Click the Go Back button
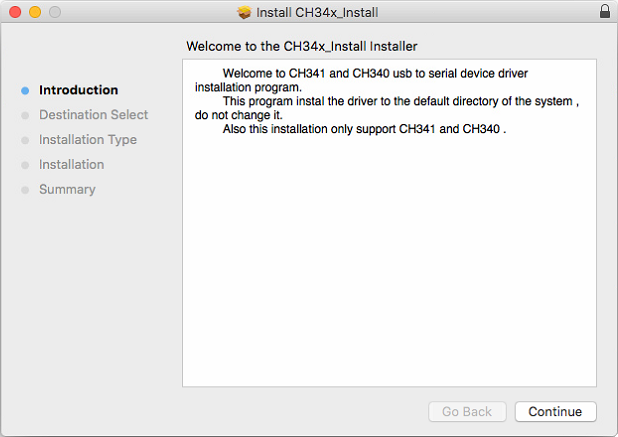Screen dimensions: 618x437 tap(467, 411)
